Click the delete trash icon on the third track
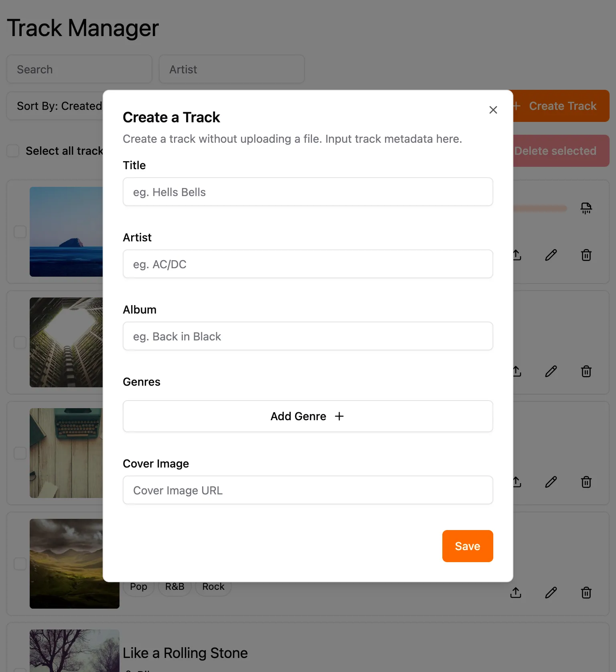Screen dimensions: 616x672 pyautogui.click(x=586, y=482)
